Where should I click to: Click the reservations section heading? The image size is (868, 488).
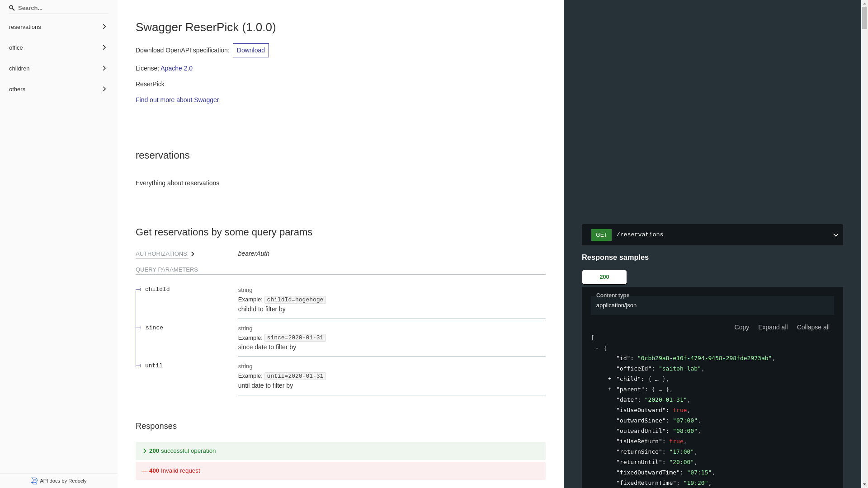[163, 155]
